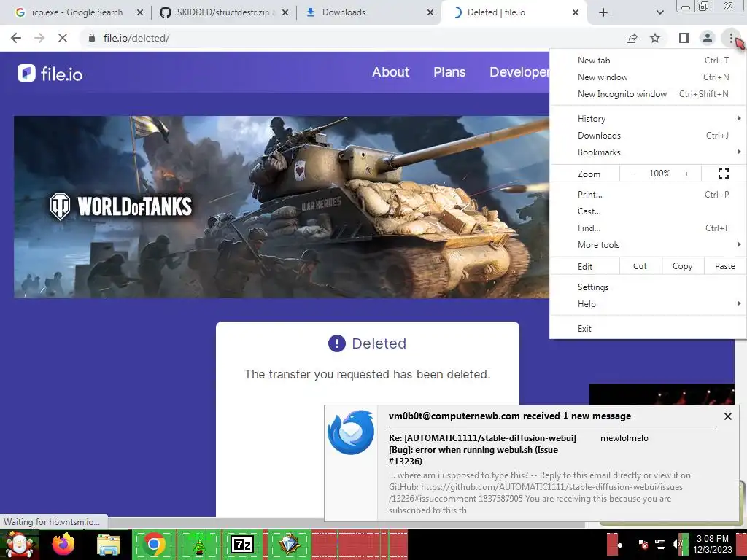Click the Chrome profile avatar icon
The image size is (747, 560).
[x=708, y=38]
